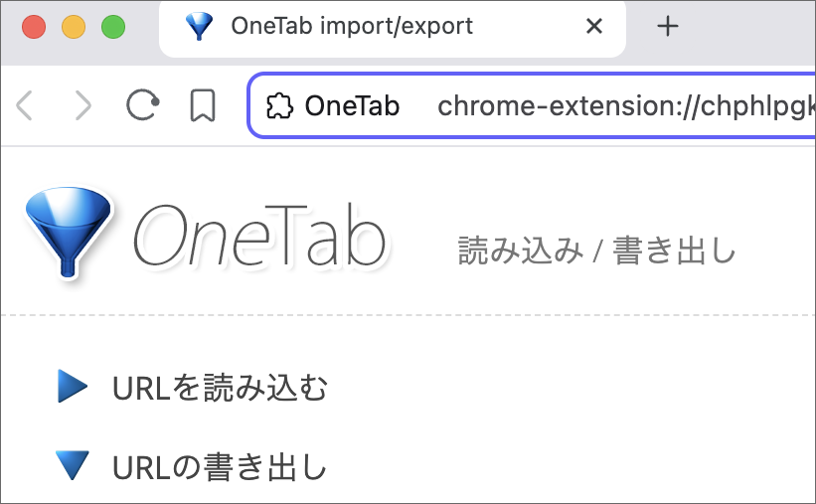Click the funnel favicon on the tab
Image resolution: width=816 pixels, height=504 pixels.
tap(200, 26)
